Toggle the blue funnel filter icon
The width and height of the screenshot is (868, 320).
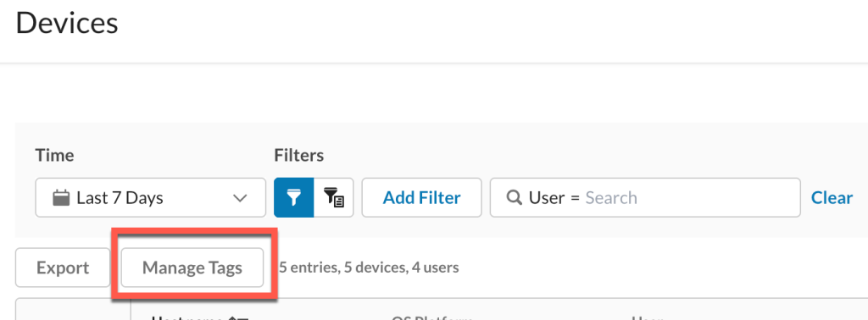pyautogui.click(x=294, y=197)
